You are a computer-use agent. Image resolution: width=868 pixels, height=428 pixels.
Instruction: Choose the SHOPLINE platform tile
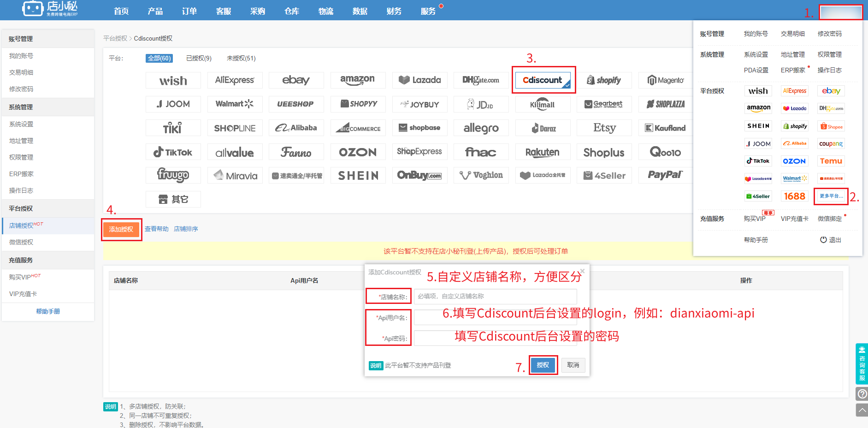[x=235, y=128]
